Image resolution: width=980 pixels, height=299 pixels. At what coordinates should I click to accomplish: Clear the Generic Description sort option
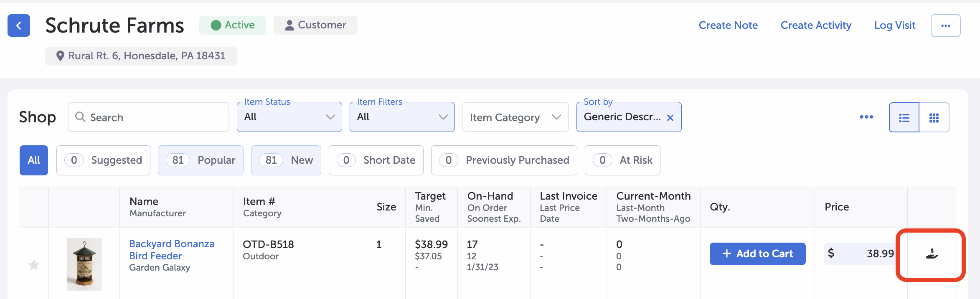pyautogui.click(x=670, y=118)
